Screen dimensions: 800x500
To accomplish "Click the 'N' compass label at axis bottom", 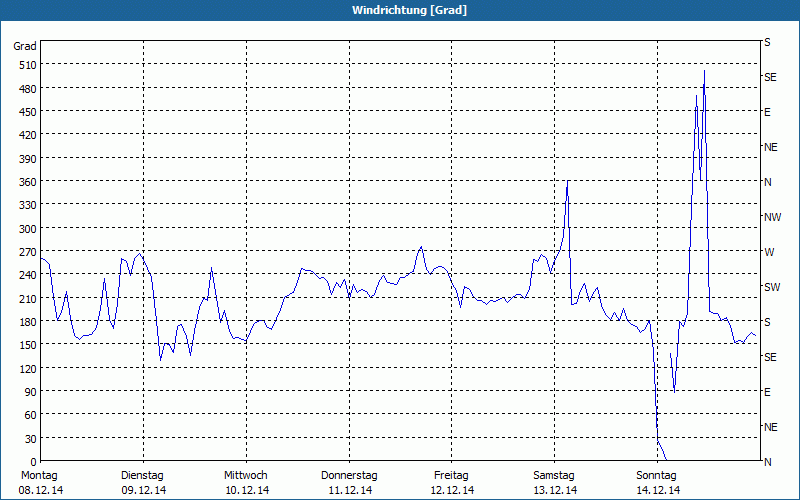I will [768, 462].
